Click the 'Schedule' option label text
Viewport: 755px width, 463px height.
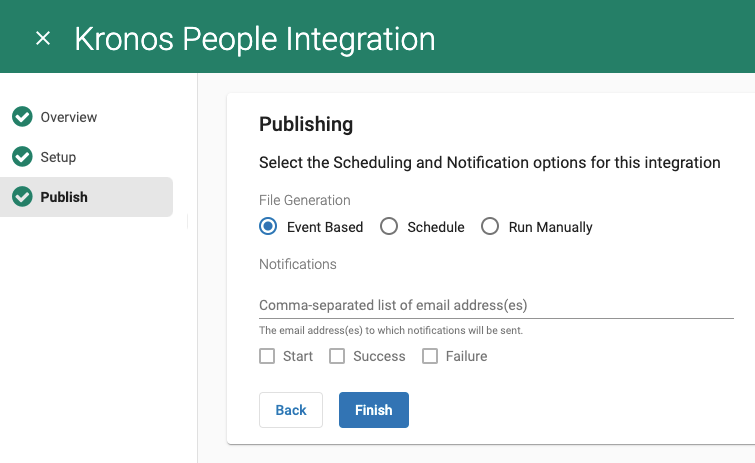click(436, 227)
